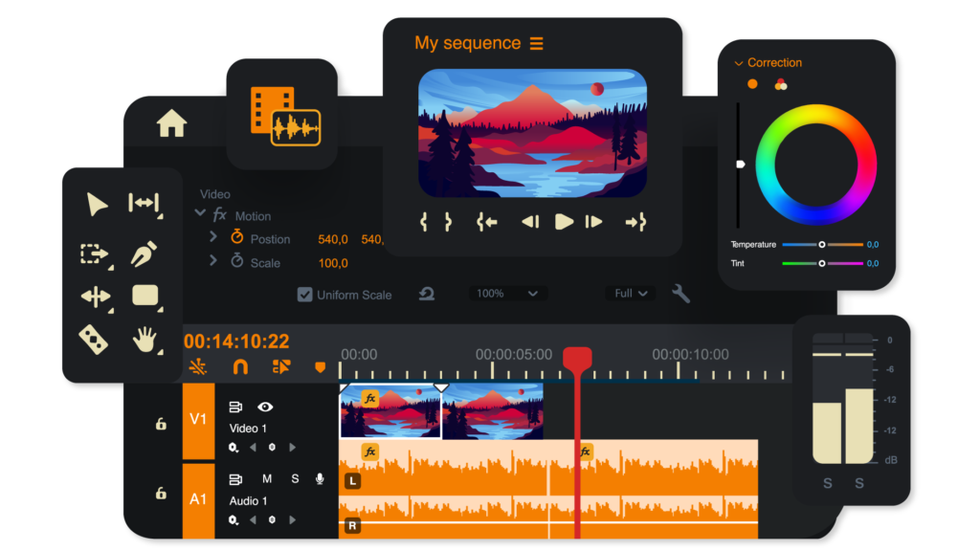Select the Pen tool

[x=144, y=253]
